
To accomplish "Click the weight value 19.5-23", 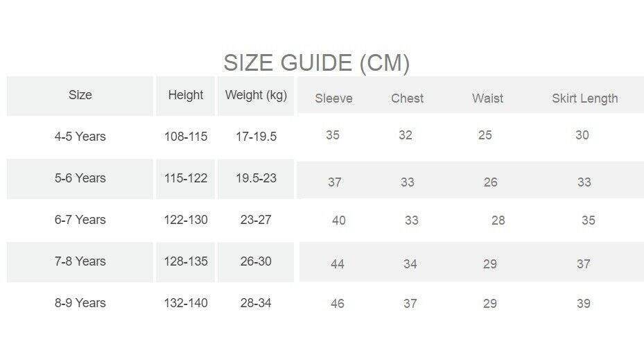I will [x=256, y=178].
